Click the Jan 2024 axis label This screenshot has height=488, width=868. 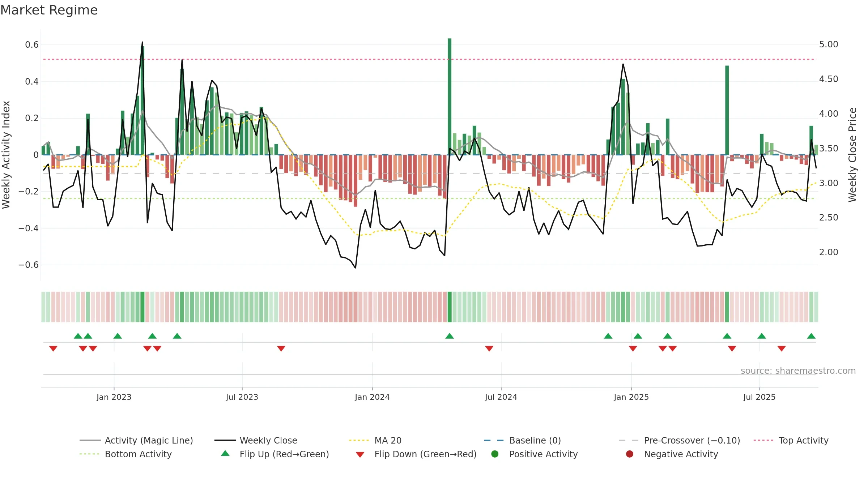pos(372,397)
